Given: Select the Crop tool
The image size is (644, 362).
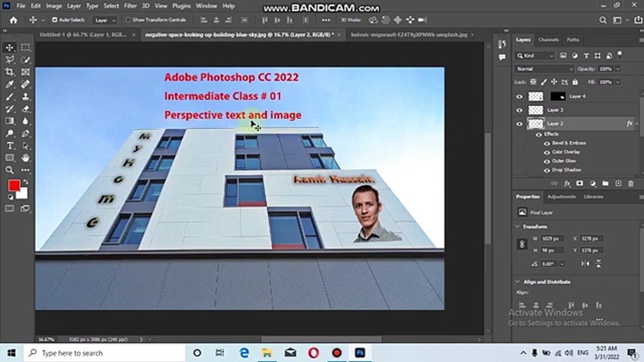Looking at the screenshot, I should tap(10, 72).
